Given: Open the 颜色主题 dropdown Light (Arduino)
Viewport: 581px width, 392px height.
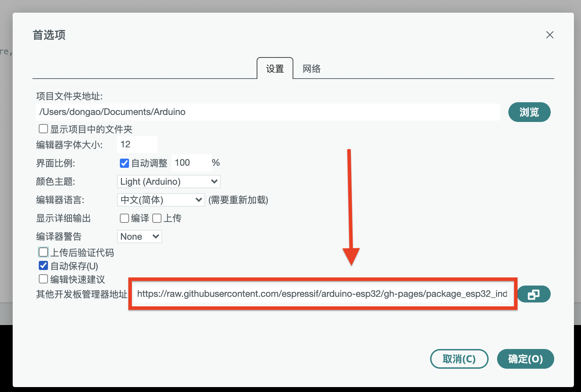Looking at the screenshot, I should tap(169, 182).
